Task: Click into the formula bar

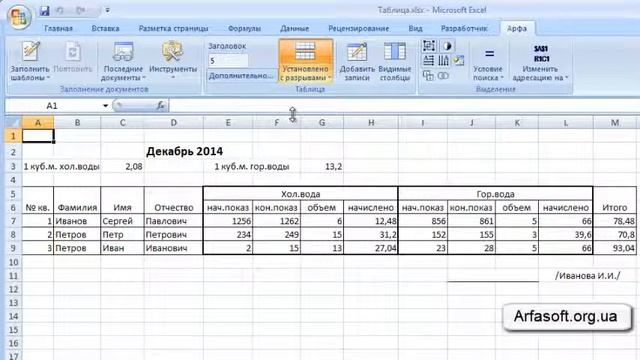Action: click(x=404, y=106)
